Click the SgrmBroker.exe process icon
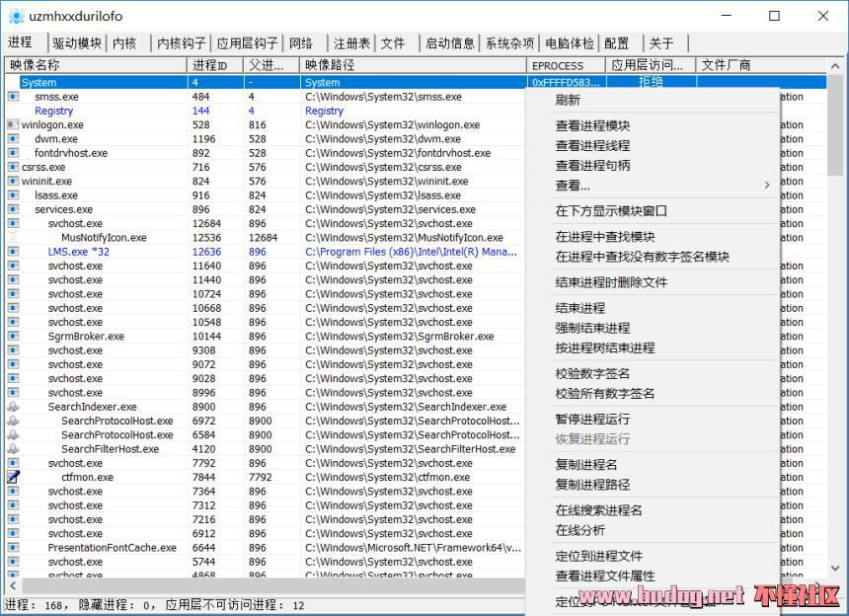Image resolution: width=849 pixels, height=616 pixels. point(13,337)
